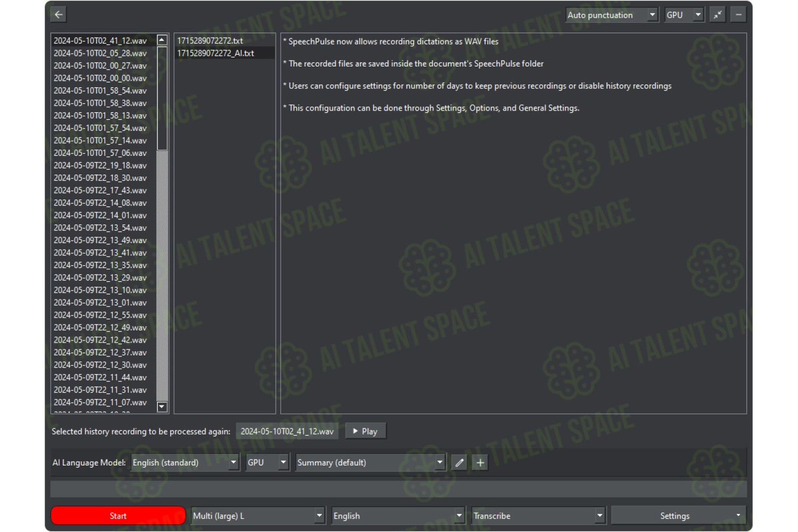Click the selected recording filename field
798x532 pixels.
click(287, 431)
